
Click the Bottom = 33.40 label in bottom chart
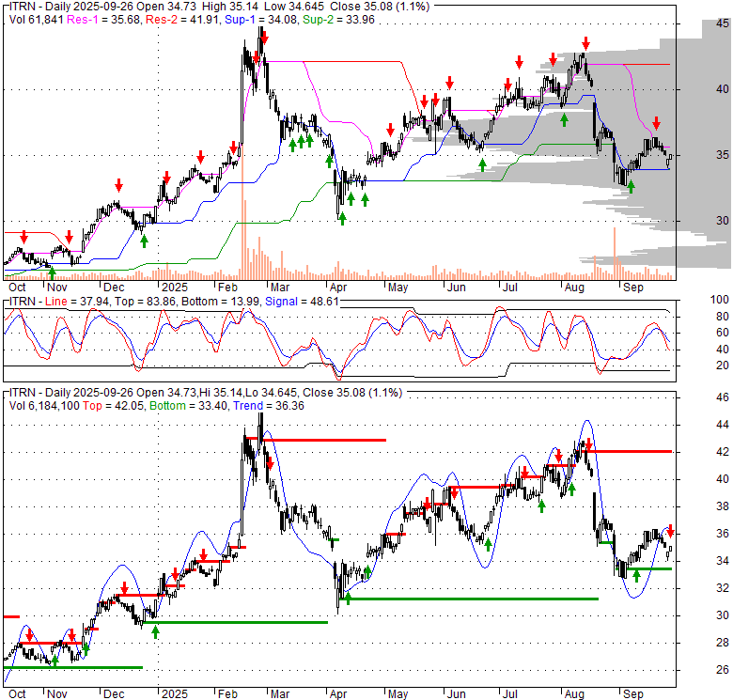tap(189, 406)
